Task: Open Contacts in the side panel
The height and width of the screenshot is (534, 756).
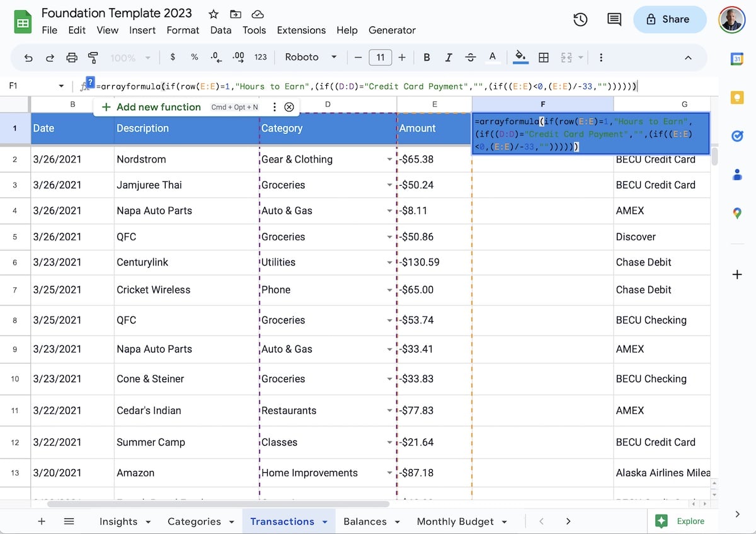Action: 737,175
